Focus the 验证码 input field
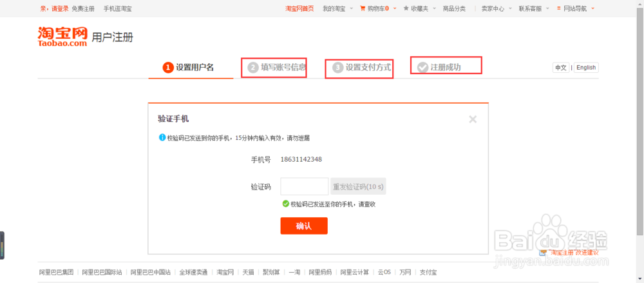644x283 pixels. pyautogui.click(x=305, y=186)
